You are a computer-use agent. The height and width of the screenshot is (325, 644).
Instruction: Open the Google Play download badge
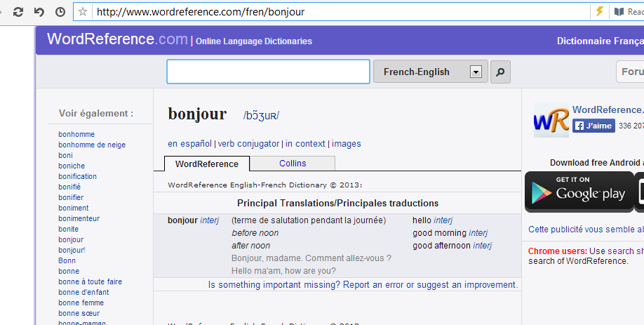[x=579, y=192]
